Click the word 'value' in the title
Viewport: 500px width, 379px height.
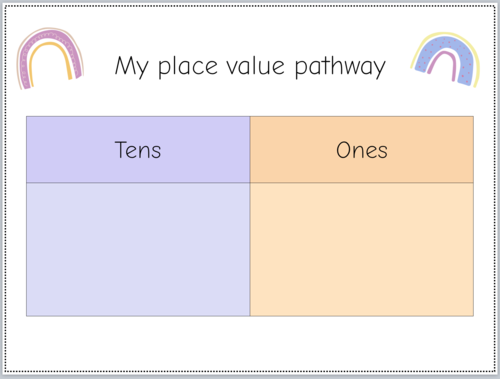256,66
